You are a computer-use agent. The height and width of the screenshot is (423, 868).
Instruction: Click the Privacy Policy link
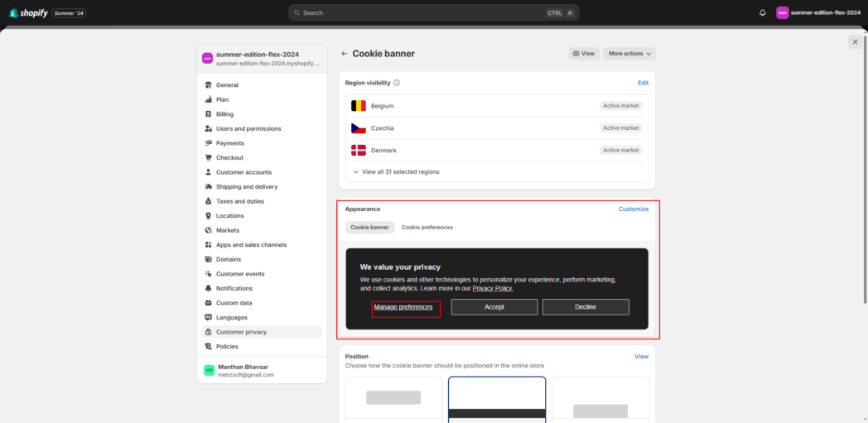click(493, 288)
